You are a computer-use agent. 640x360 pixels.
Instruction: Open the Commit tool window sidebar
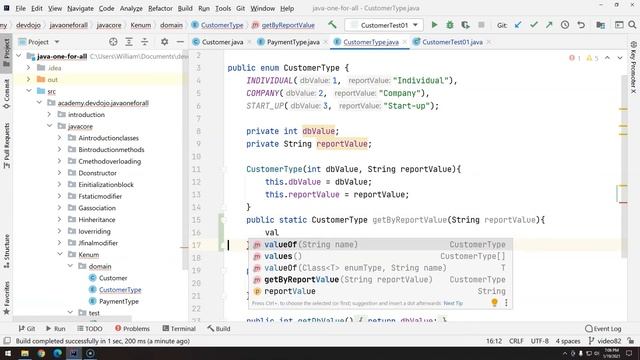[x=7, y=93]
